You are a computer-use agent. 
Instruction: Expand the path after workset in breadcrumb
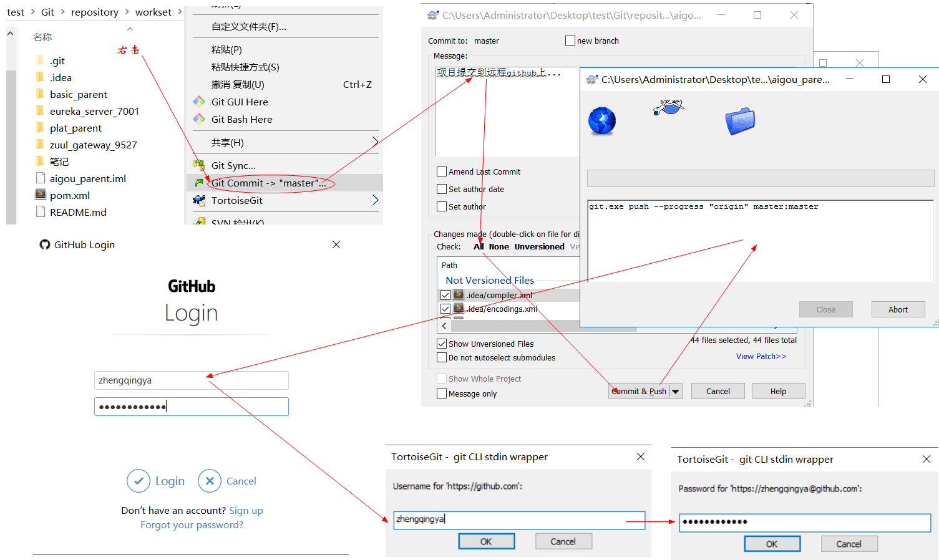[x=180, y=12]
